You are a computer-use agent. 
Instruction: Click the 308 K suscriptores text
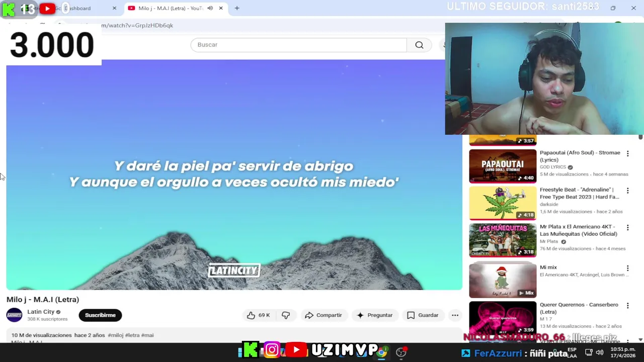click(47, 319)
